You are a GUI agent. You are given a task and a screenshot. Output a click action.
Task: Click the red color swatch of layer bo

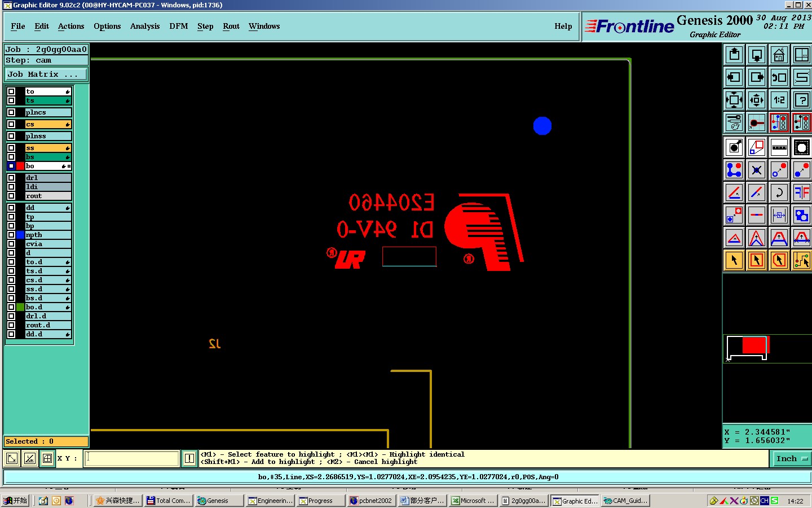click(20, 166)
